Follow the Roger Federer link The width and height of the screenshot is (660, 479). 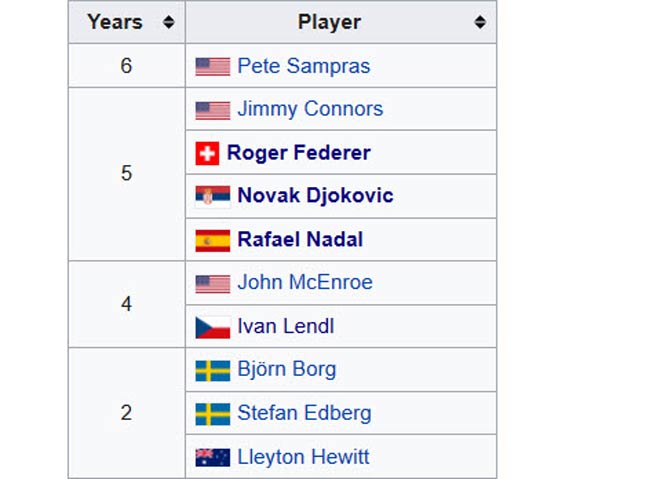pos(299,152)
